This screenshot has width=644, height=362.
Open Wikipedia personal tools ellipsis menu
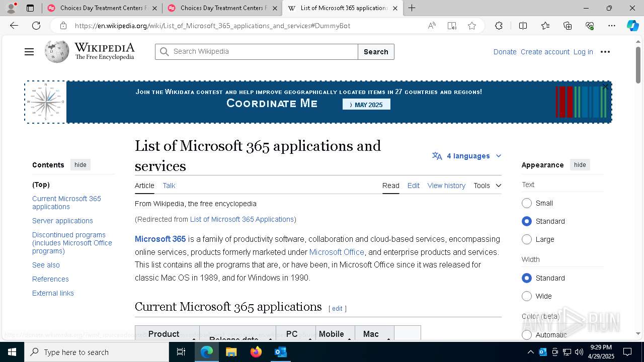click(605, 52)
